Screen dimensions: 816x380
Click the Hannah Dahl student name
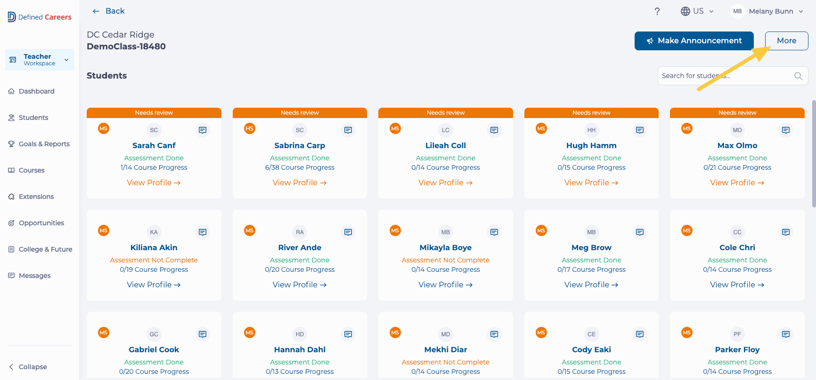tap(299, 350)
